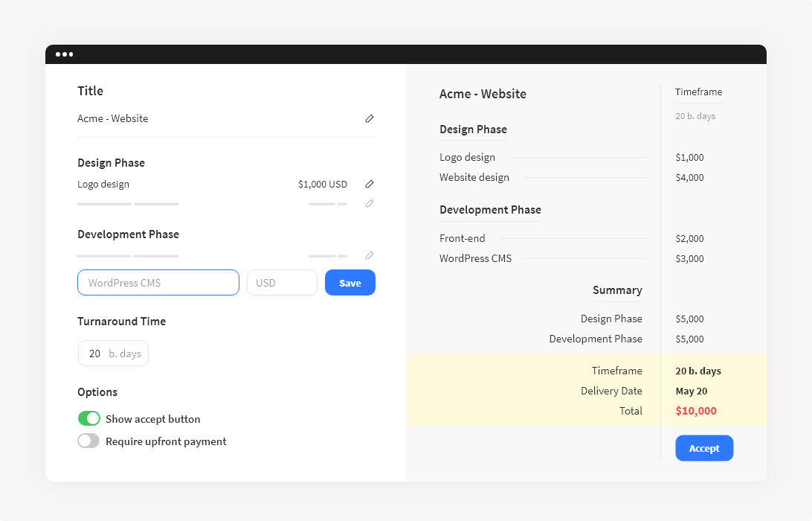Select the turnaround time field showing 20
This screenshot has width=812, height=521.
coord(113,353)
